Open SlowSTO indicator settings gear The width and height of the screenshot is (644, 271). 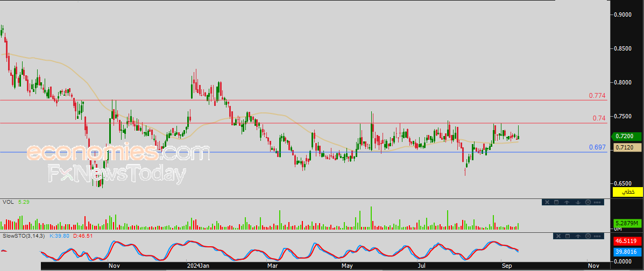pyautogui.click(x=588, y=236)
